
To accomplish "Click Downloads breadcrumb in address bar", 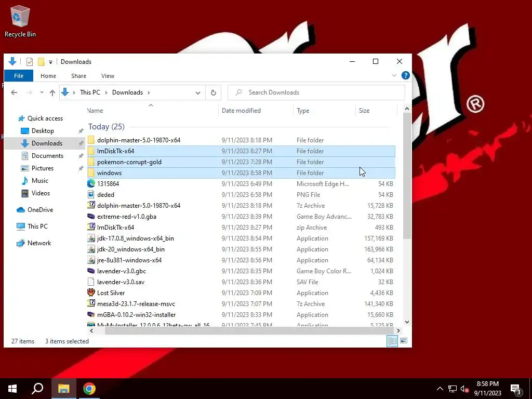I will [x=128, y=92].
